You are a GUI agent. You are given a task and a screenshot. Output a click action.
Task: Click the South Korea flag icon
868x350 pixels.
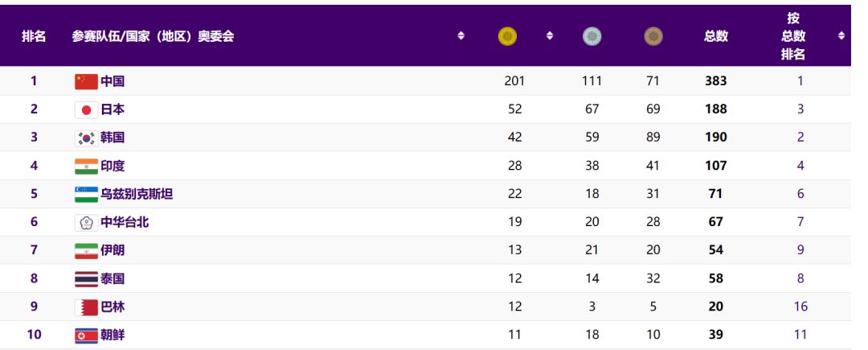86,138
